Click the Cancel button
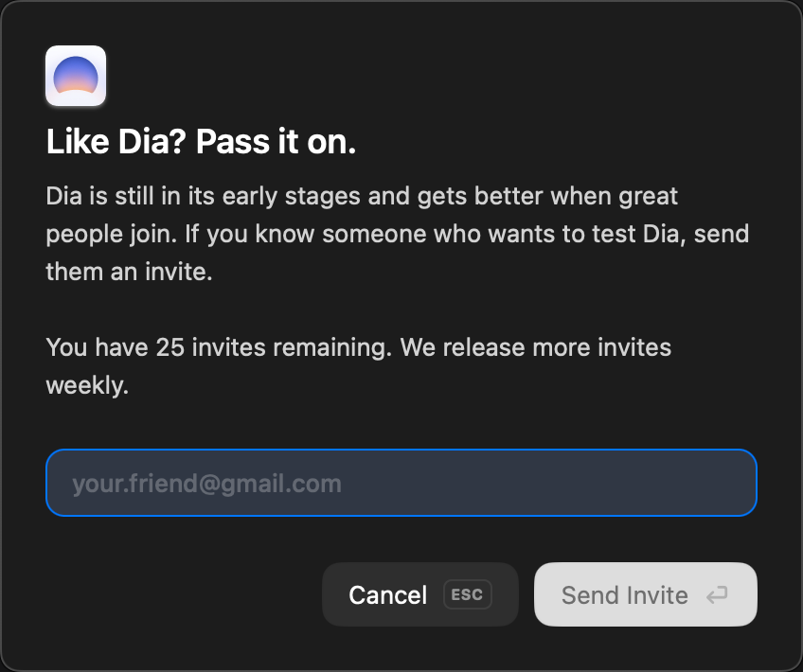This screenshot has width=803, height=672. 420,594
